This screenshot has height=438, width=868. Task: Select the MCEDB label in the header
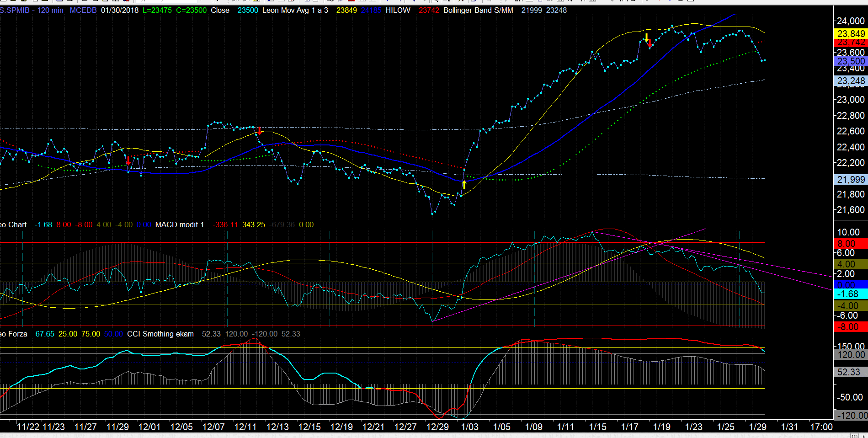pos(83,10)
